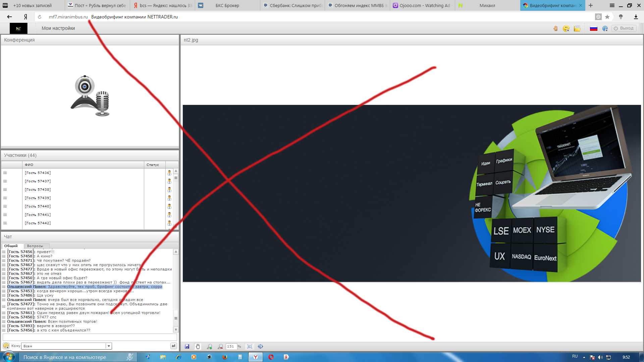Select the hand pan tool
The width and height of the screenshot is (644, 362).
[198, 346]
